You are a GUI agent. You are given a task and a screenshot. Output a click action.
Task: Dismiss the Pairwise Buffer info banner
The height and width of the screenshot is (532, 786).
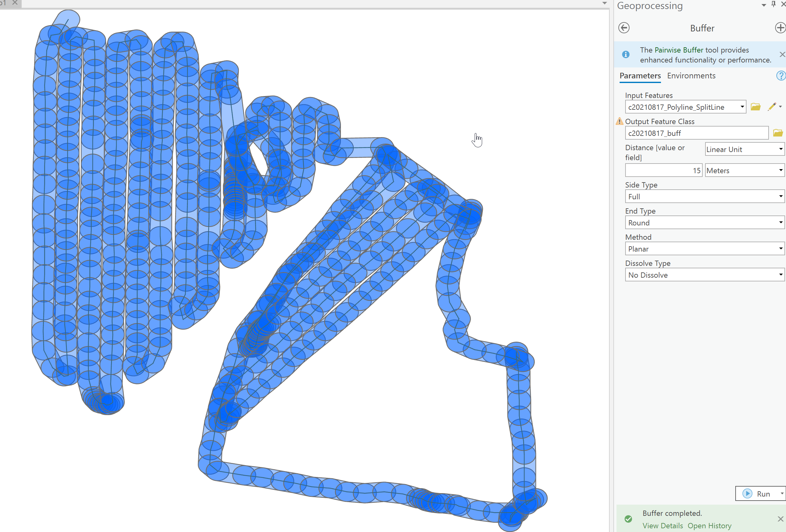[782, 54]
